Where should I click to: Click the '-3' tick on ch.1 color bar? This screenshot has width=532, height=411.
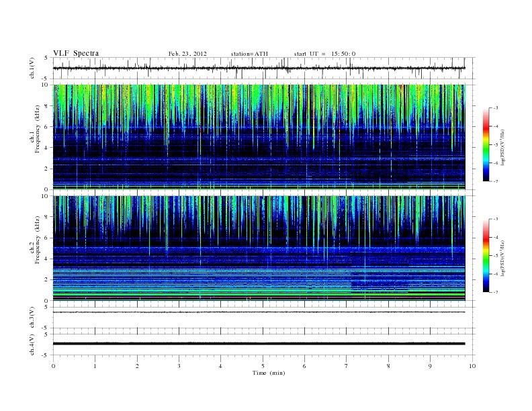tap(496, 108)
